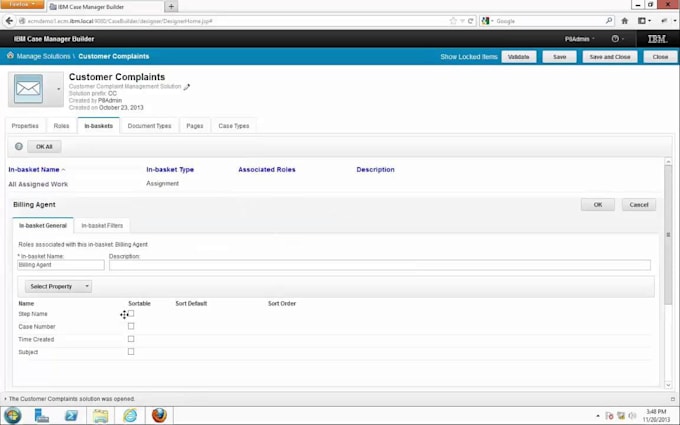Open the Select Property dropdown

click(x=58, y=286)
